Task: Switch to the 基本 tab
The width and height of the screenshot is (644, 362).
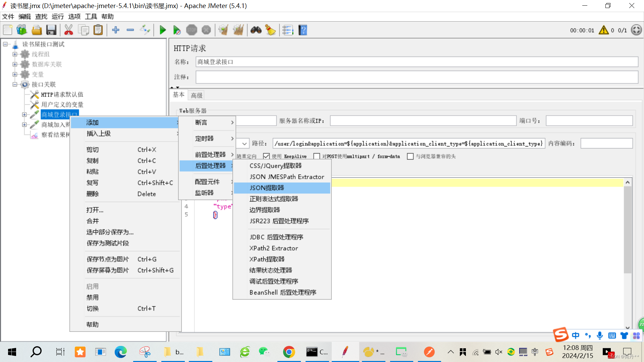Action: coord(178,95)
